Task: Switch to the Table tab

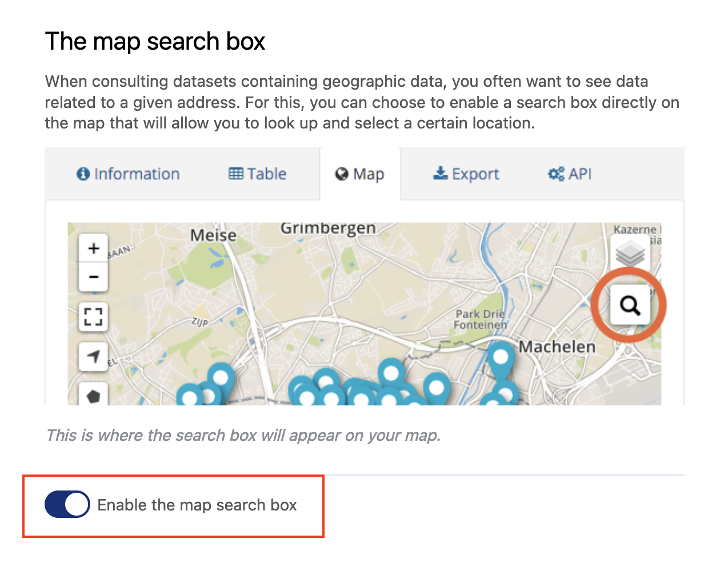Action: click(257, 174)
